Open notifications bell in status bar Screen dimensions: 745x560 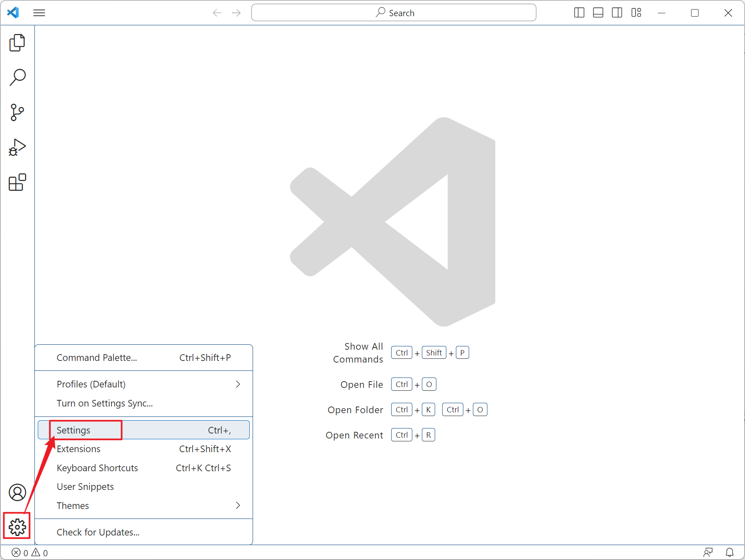point(730,553)
